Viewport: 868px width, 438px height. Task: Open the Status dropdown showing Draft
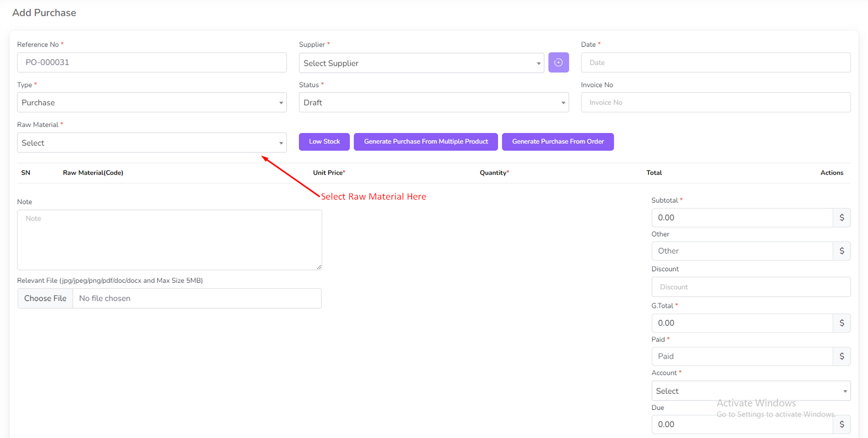[x=433, y=103]
